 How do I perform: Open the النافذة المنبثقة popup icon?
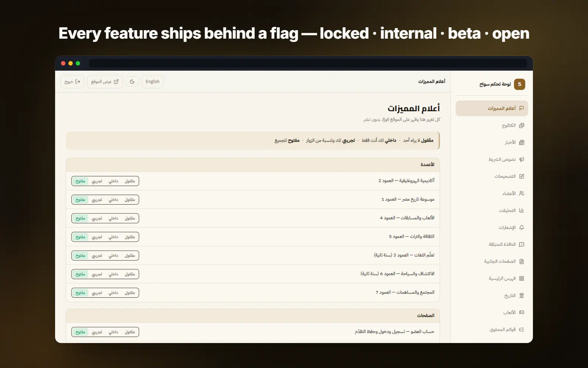(521, 244)
